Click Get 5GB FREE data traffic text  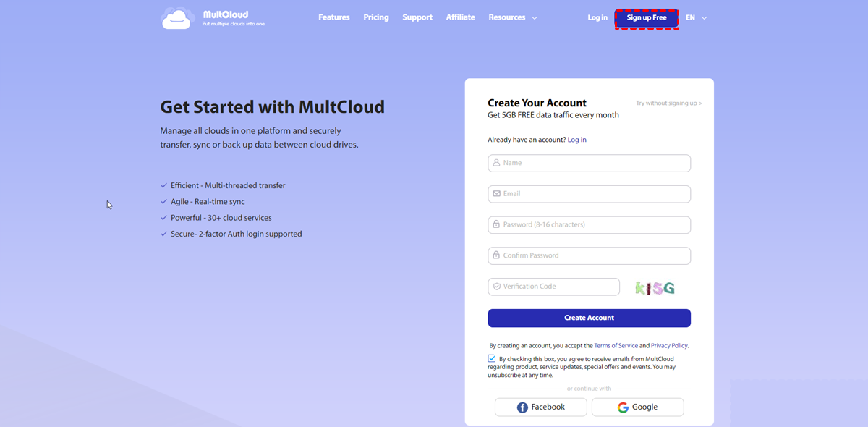tap(553, 115)
